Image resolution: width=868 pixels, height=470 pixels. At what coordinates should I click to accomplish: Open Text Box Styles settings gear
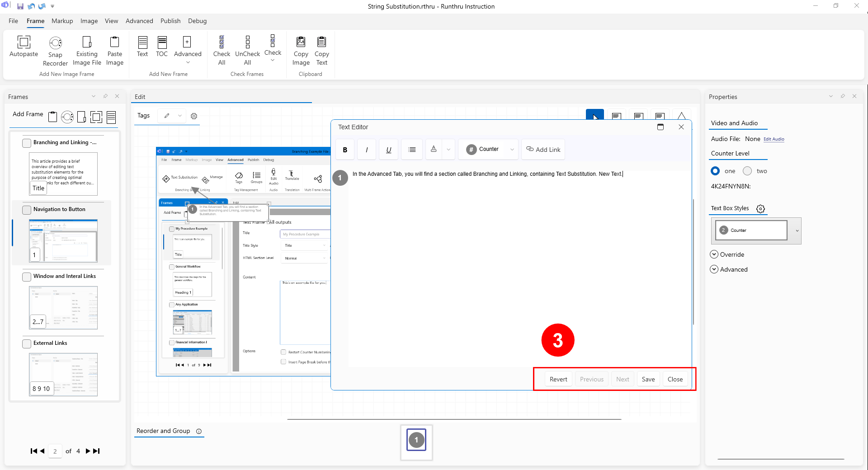point(760,209)
